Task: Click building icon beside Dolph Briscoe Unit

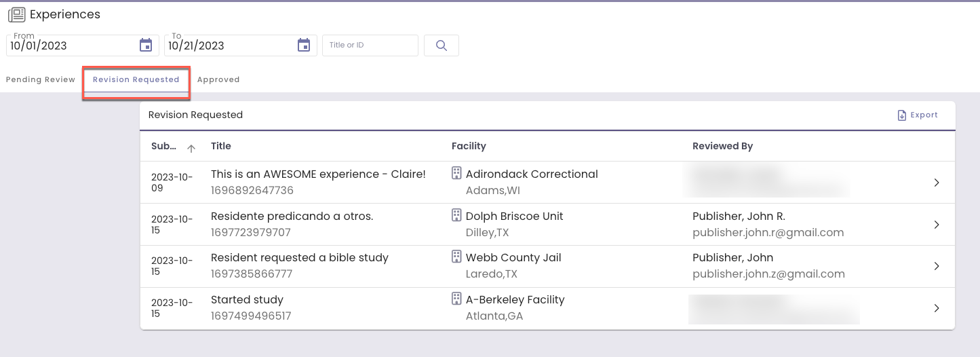Action: (456, 216)
